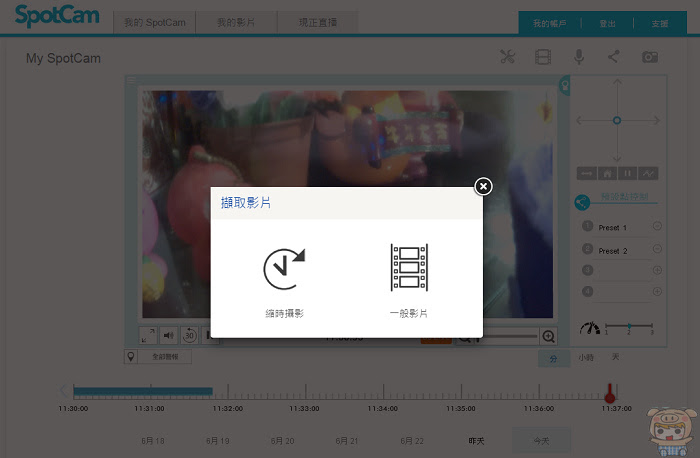Close the 擷取影片 dialog
Screen dimensions: 700x458
pyautogui.click(x=483, y=186)
